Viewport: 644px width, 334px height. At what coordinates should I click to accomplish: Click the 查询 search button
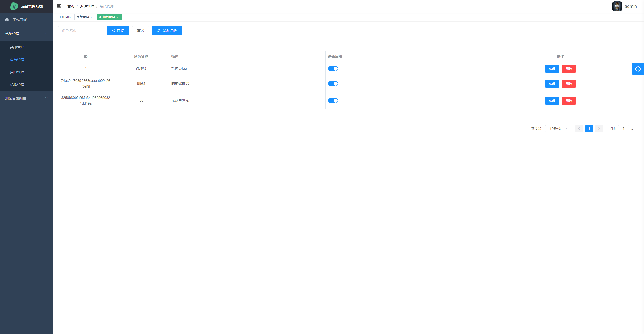pos(118,31)
